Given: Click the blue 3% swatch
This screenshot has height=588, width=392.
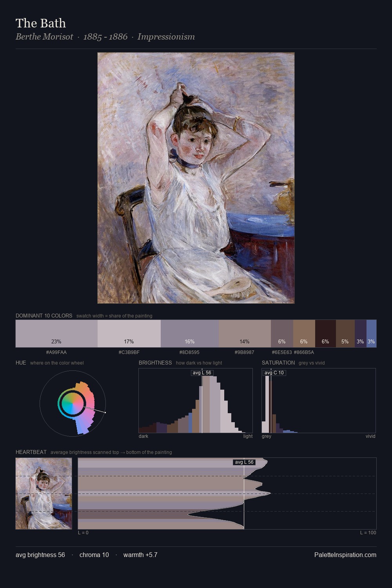Looking at the screenshot, I should pyautogui.click(x=372, y=334).
